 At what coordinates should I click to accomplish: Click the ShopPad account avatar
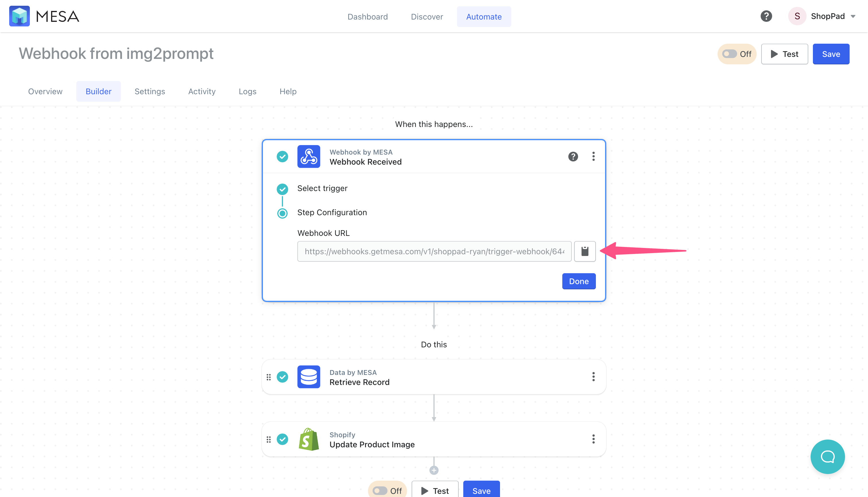[x=797, y=16]
